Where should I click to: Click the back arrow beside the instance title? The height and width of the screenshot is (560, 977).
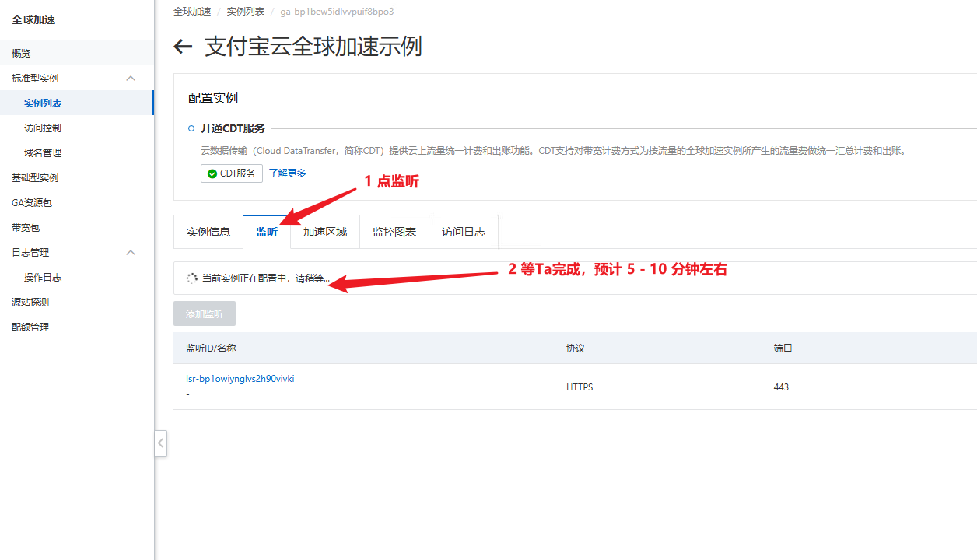tap(183, 47)
